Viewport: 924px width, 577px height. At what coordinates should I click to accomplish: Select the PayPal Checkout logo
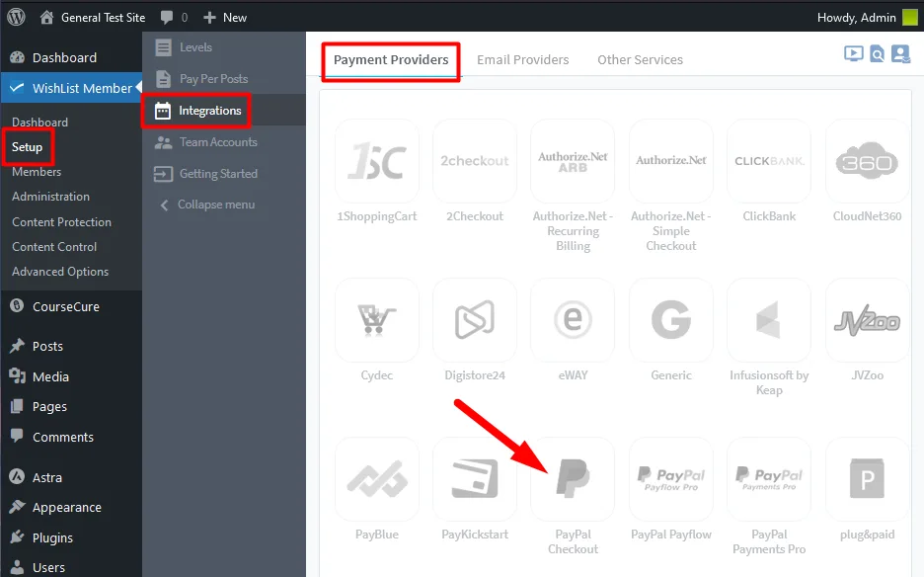tap(573, 478)
